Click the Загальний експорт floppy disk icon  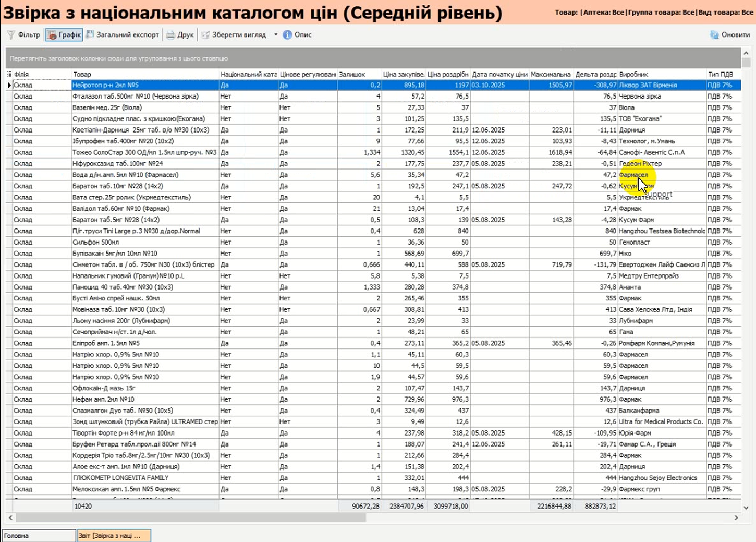90,35
